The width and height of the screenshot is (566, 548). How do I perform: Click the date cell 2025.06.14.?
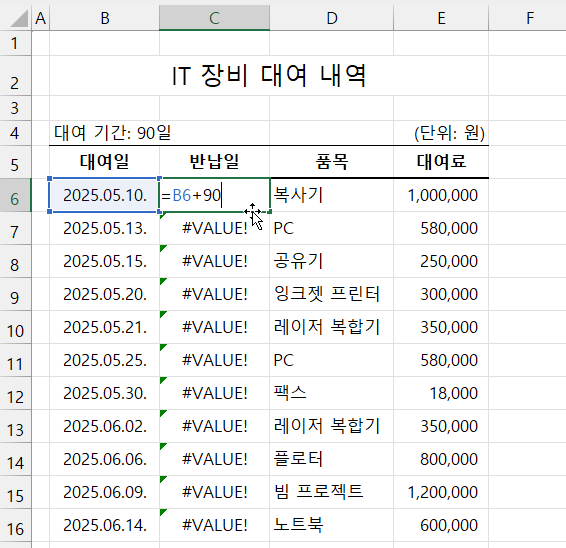pyautogui.click(x=105, y=525)
